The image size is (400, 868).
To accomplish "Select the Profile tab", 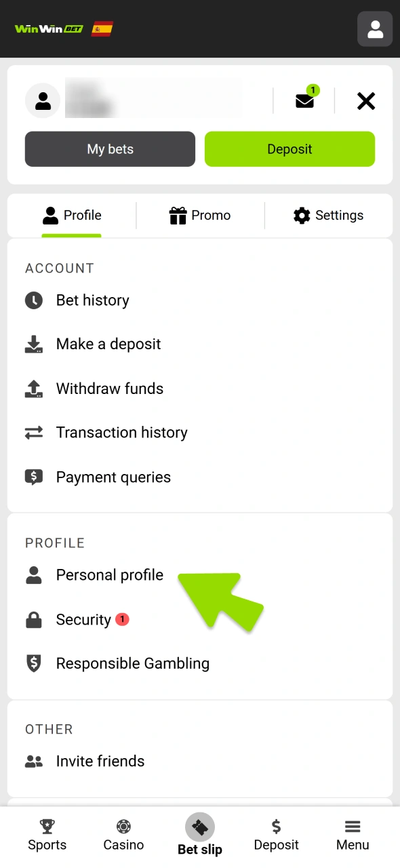I will pyautogui.click(x=72, y=215).
